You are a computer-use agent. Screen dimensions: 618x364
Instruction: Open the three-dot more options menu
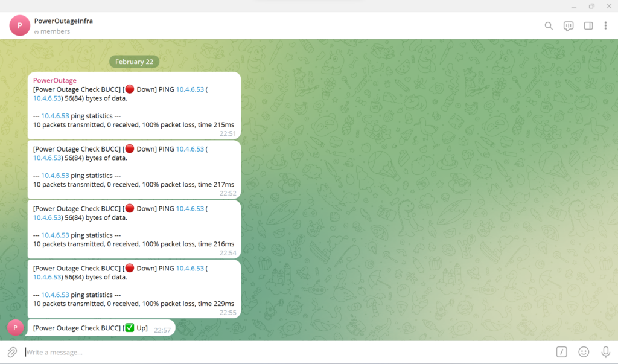(605, 26)
